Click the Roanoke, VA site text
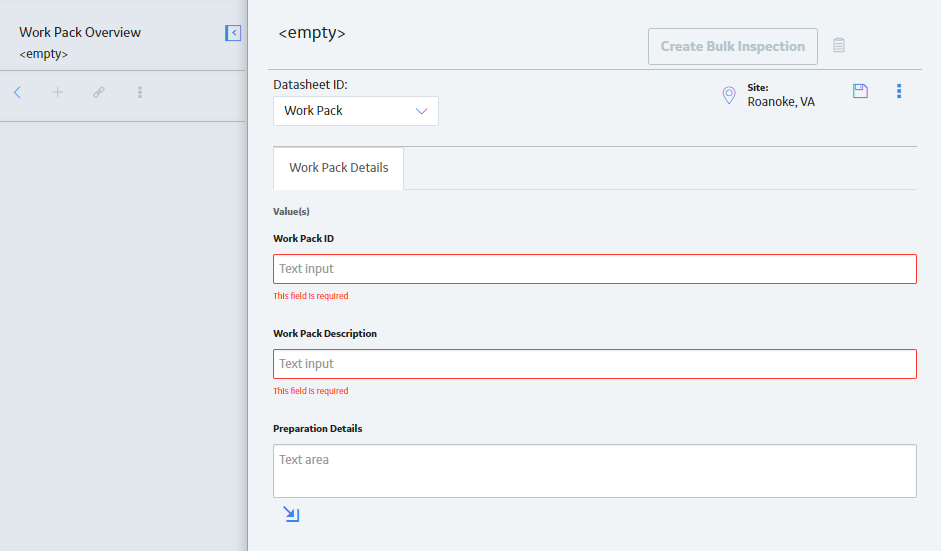The height and width of the screenshot is (551, 941). [781, 102]
